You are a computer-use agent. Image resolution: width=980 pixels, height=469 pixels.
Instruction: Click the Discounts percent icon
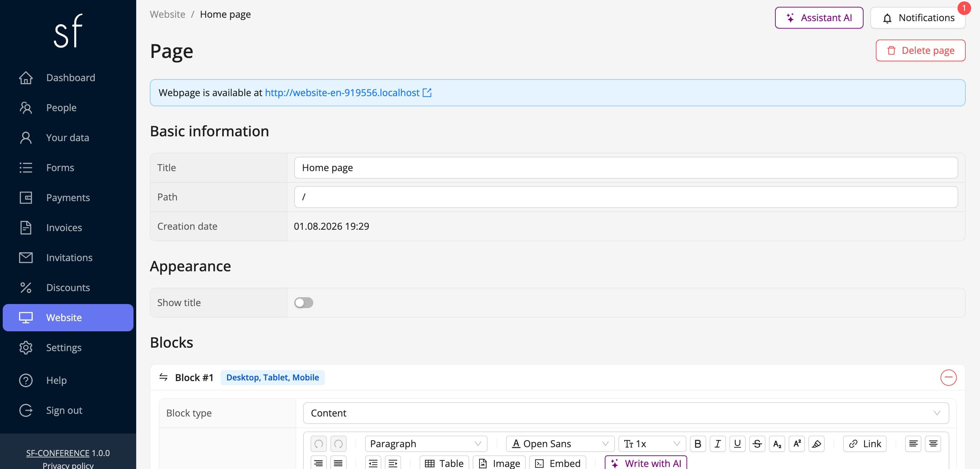(x=26, y=287)
